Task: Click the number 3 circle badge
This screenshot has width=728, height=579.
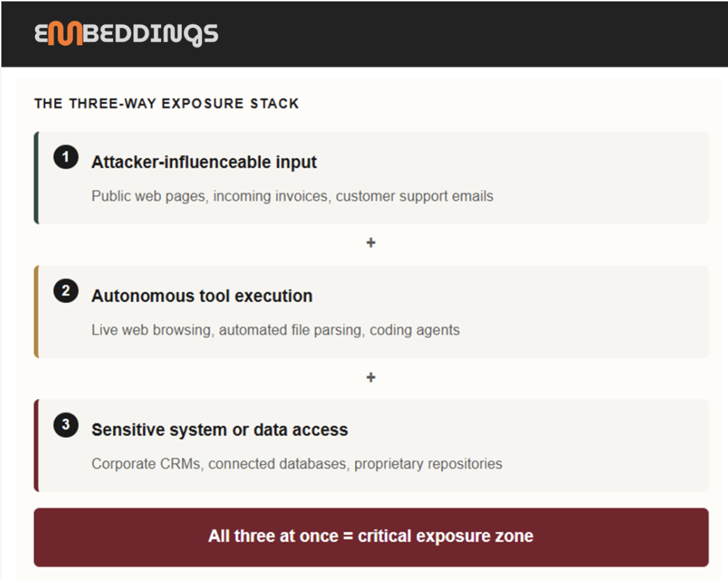Action: coord(66,424)
